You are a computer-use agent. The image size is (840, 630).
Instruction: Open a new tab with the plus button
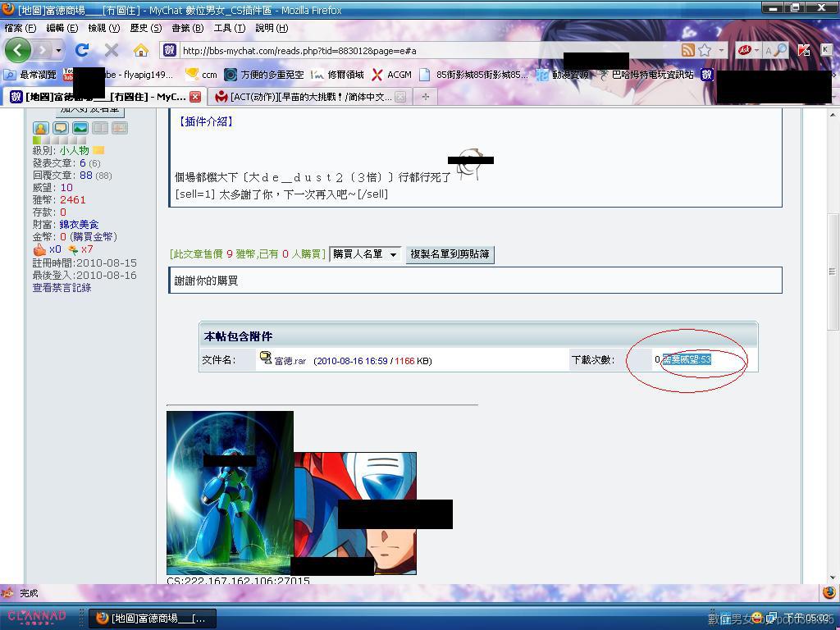pyautogui.click(x=426, y=97)
